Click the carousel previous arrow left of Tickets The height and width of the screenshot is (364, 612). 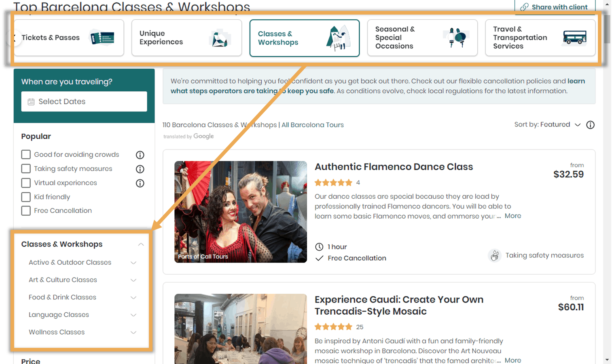point(15,38)
